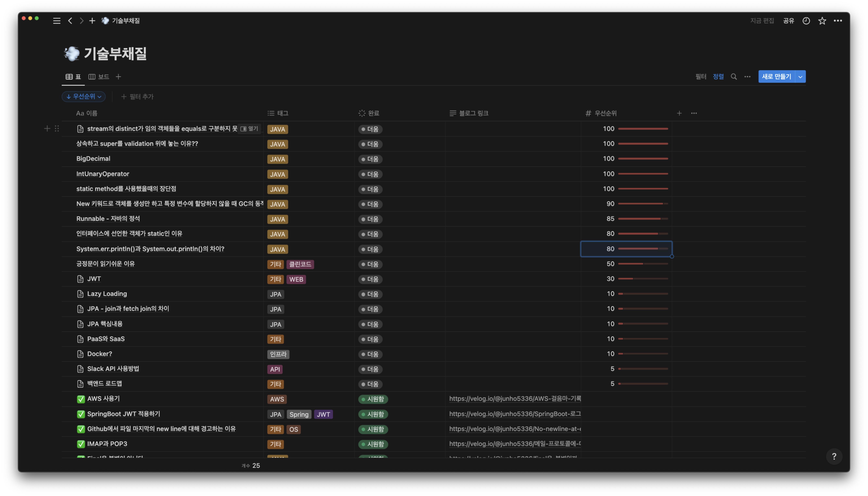Switch to the 보드 view tab
This screenshot has width=868, height=496.
99,77
